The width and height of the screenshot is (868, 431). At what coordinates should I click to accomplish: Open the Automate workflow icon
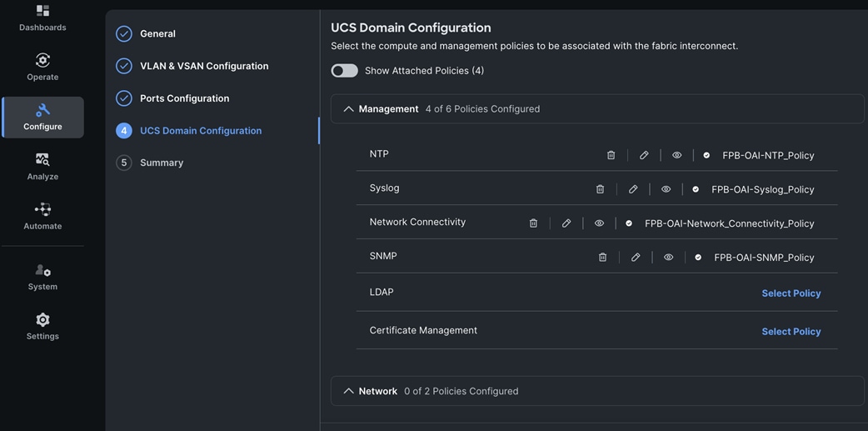click(42, 209)
